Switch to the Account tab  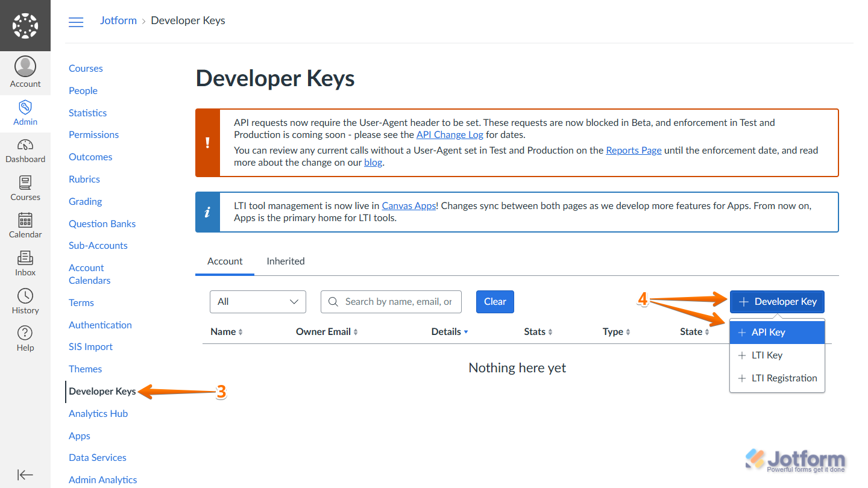click(225, 261)
